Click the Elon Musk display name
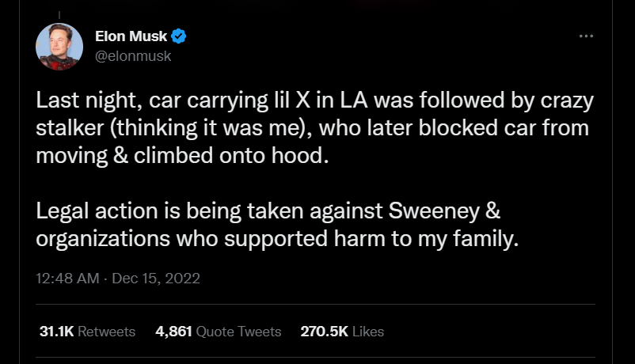 pos(131,36)
